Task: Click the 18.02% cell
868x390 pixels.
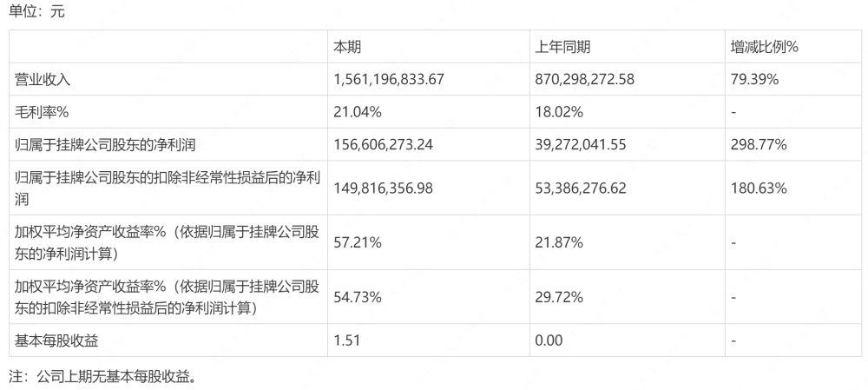Action: coord(559,112)
